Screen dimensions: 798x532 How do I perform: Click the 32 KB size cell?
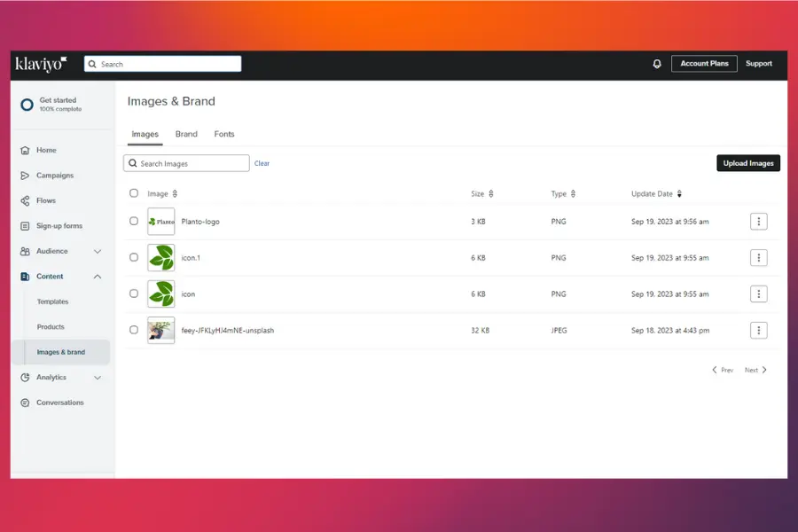480,331
